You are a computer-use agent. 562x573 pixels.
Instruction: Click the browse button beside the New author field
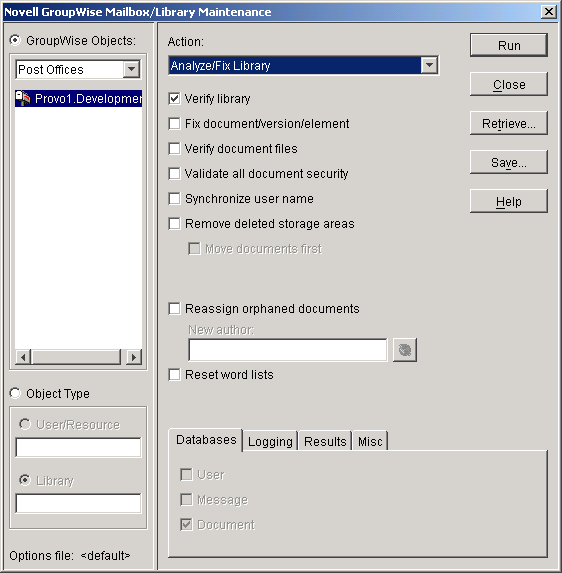(405, 350)
